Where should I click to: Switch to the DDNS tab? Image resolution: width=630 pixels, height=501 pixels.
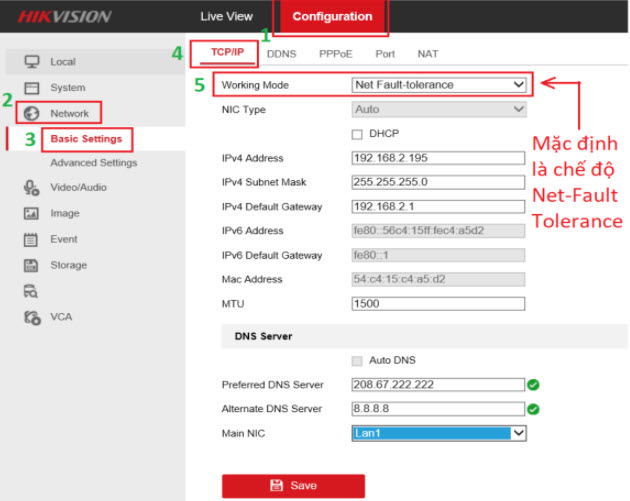281,54
